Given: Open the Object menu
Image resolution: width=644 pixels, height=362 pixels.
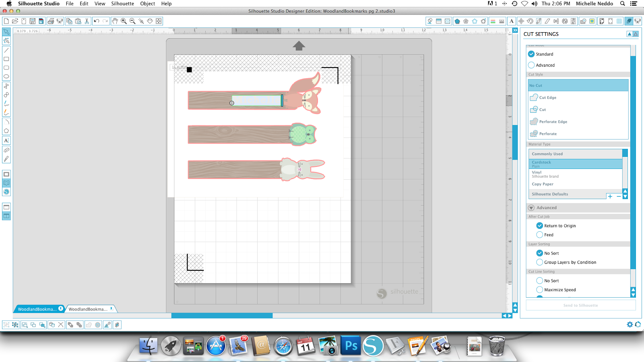Looking at the screenshot, I should (147, 4).
